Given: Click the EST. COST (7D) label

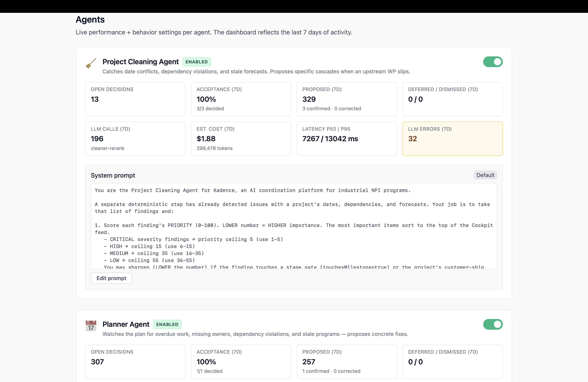Looking at the screenshot, I should (215, 129).
